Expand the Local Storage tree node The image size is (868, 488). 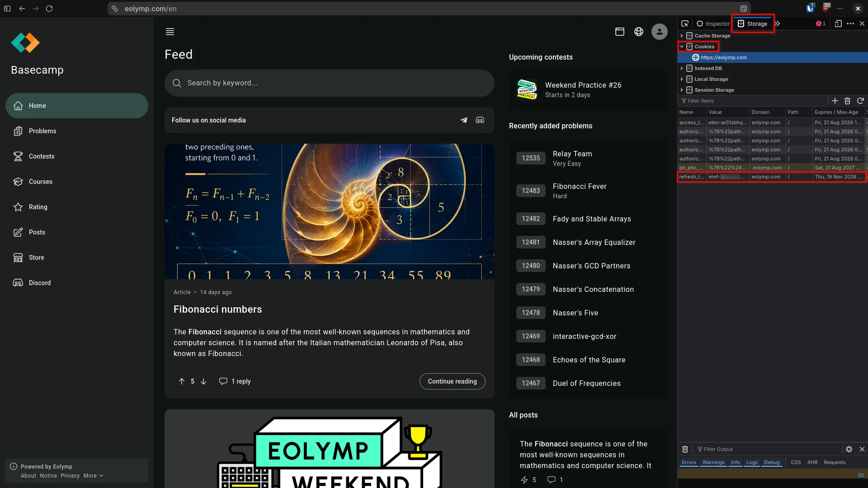click(x=682, y=79)
